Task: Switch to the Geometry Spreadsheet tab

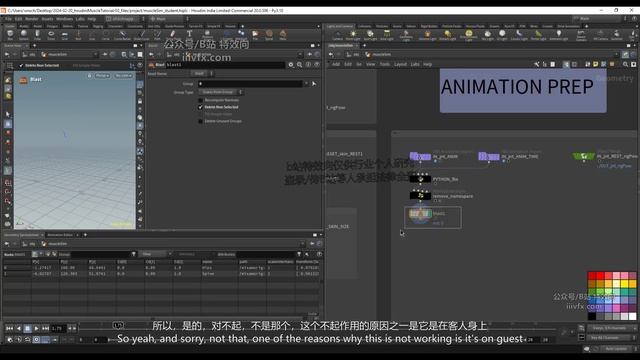Action: pyautogui.click(x=21, y=235)
